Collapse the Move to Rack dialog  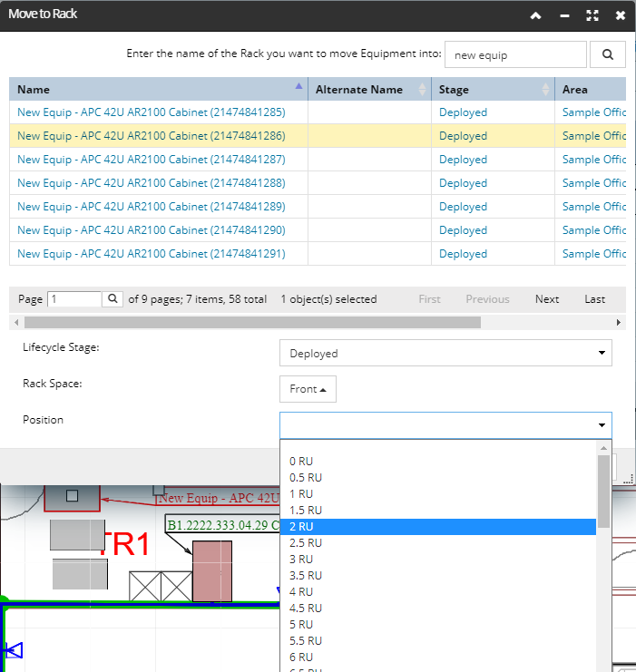(535, 15)
